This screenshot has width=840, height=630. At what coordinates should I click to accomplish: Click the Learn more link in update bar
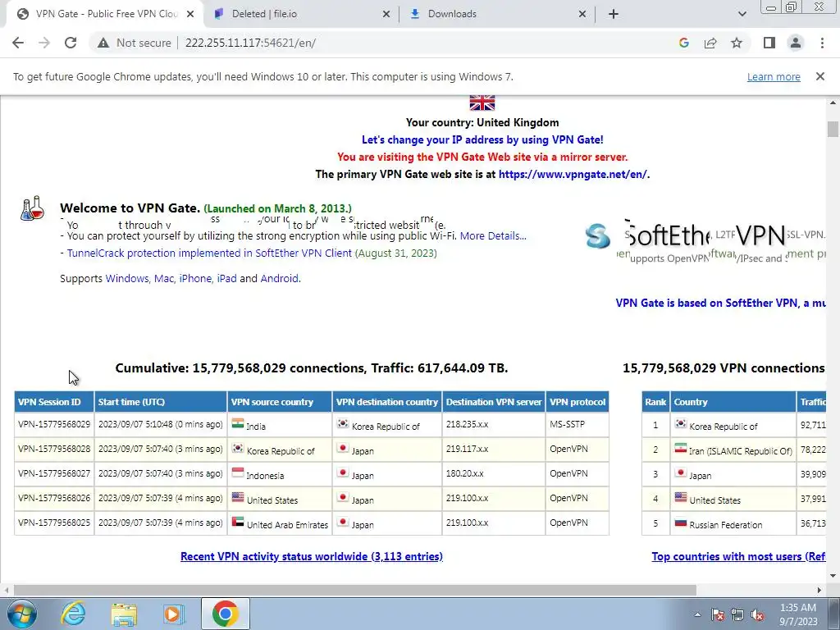point(774,76)
